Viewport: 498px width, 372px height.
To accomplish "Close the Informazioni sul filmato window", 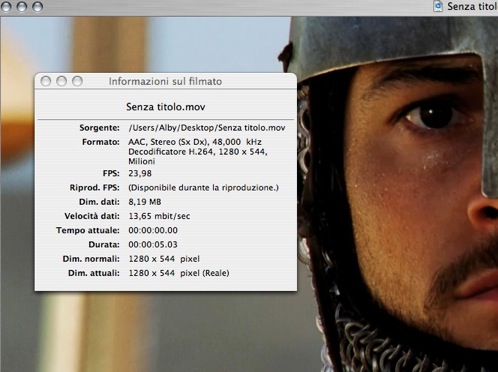I will (x=46, y=81).
